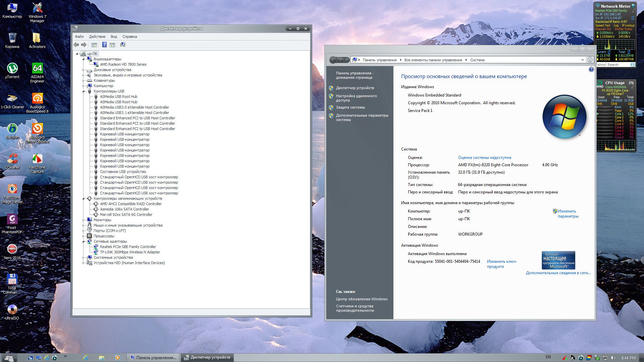Click the Защита системы link

[x=350, y=107]
